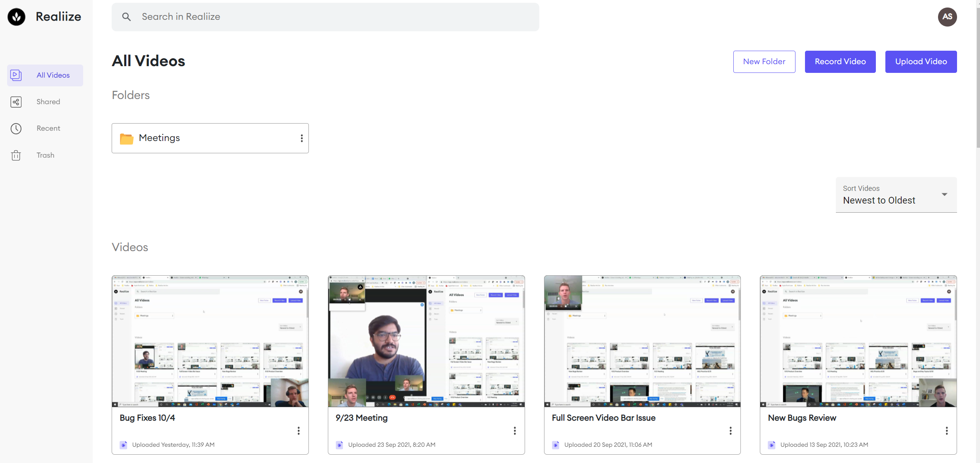This screenshot has width=980, height=463.
Task: Open the AS profile avatar
Action: pos(947,17)
